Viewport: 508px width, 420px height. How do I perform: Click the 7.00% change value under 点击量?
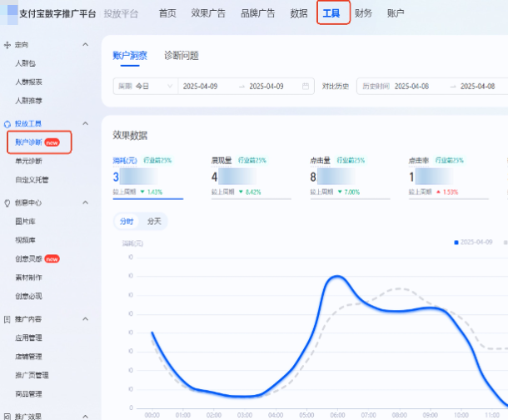351,192
